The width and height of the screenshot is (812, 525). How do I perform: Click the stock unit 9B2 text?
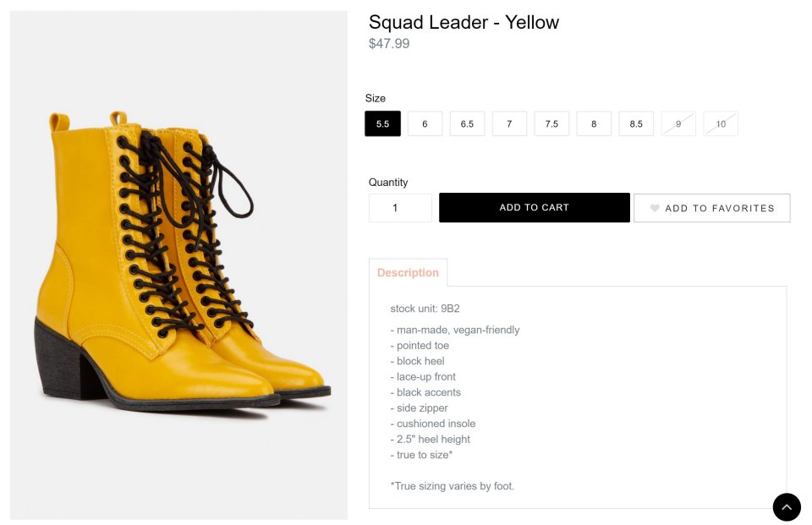(x=425, y=309)
